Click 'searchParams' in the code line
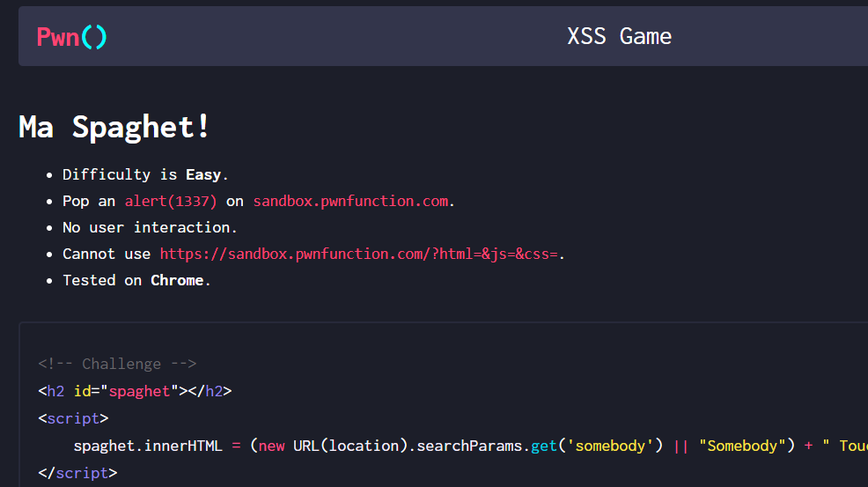The width and height of the screenshot is (868, 487). [469, 446]
